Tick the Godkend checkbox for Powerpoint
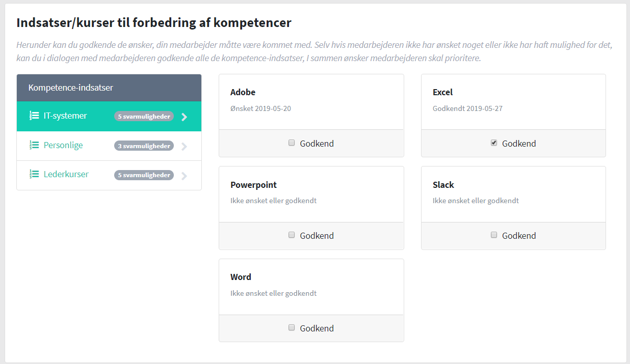 [x=292, y=235]
